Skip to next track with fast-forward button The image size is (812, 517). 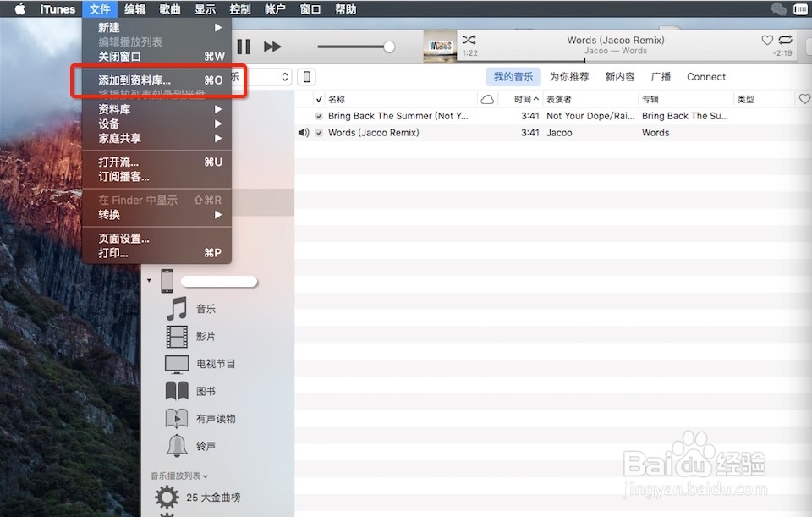click(272, 47)
